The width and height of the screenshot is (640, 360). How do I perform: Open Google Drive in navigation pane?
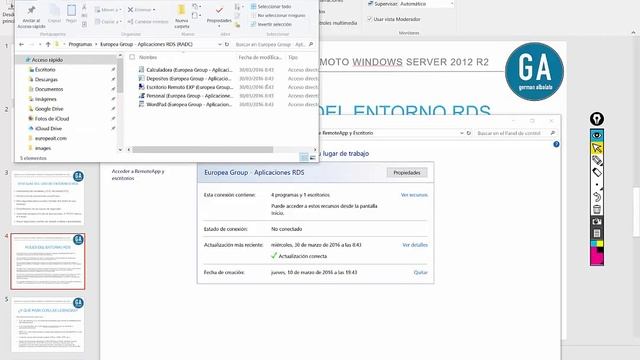49,109
